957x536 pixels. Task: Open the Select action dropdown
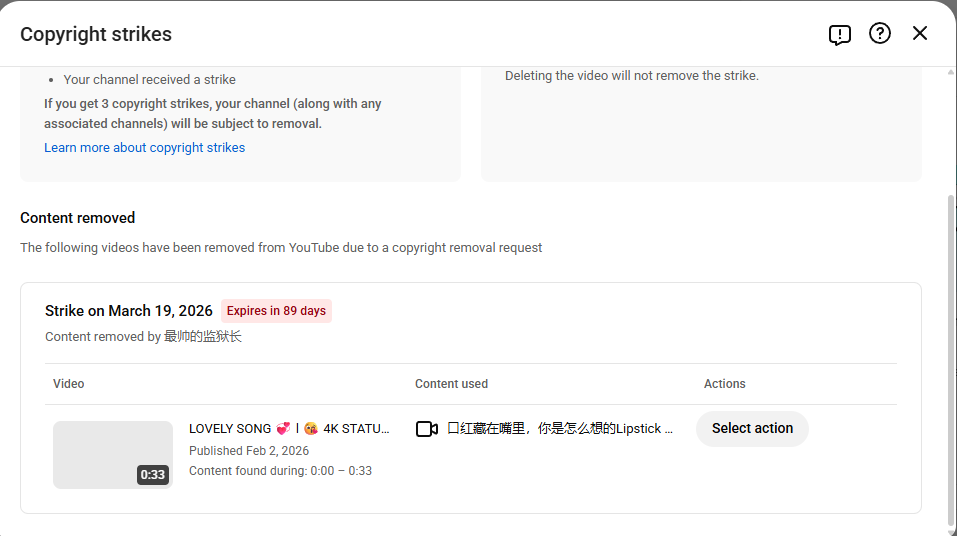click(752, 429)
